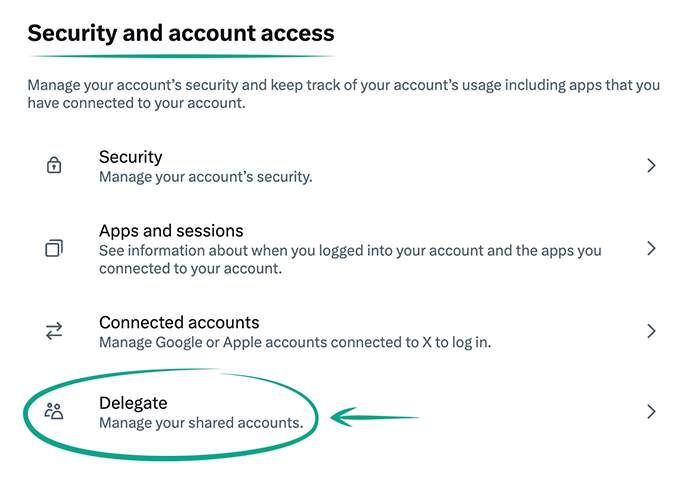700x491 pixels.
Task: Click "Manage your account's security." description
Action: (206, 178)
